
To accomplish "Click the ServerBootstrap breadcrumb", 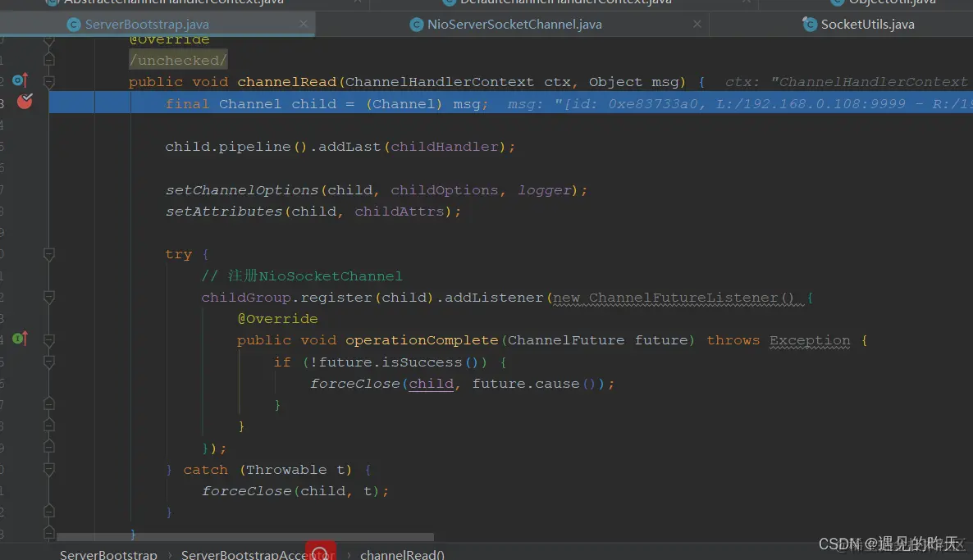I will pyautogui.click(x=108, y=554).
